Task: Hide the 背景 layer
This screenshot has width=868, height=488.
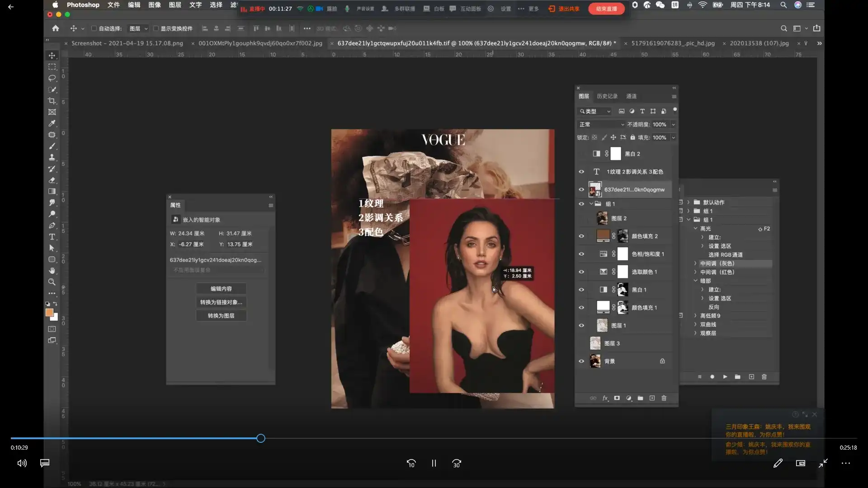Action: 581,361
